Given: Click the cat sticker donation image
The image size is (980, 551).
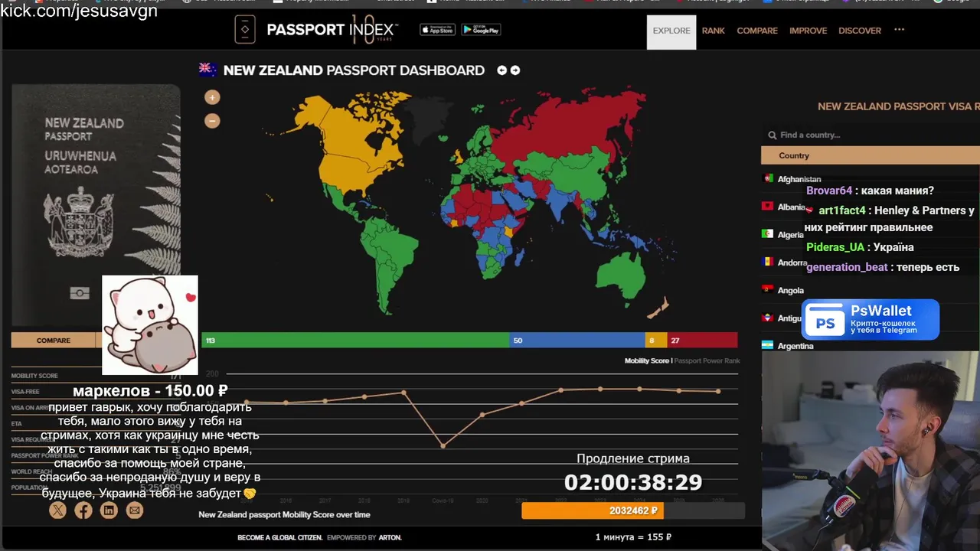Looking at the screenshot, I should pyautogui.click(x=150, y=325).
